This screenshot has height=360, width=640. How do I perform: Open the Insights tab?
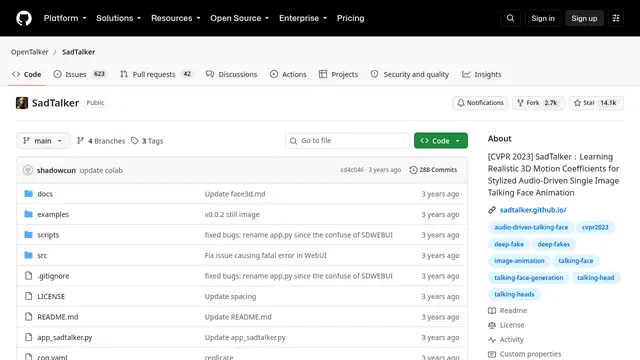coord(482,74)
